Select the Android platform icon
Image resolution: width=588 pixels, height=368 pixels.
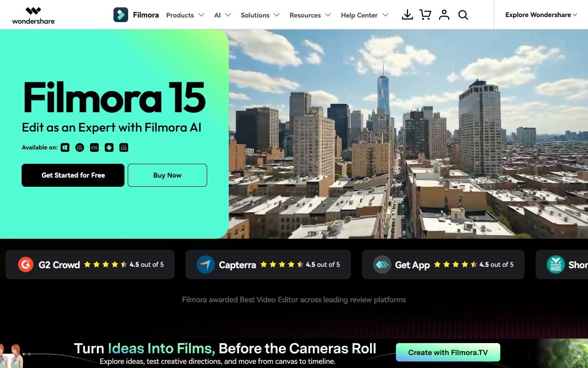(109, 148)
